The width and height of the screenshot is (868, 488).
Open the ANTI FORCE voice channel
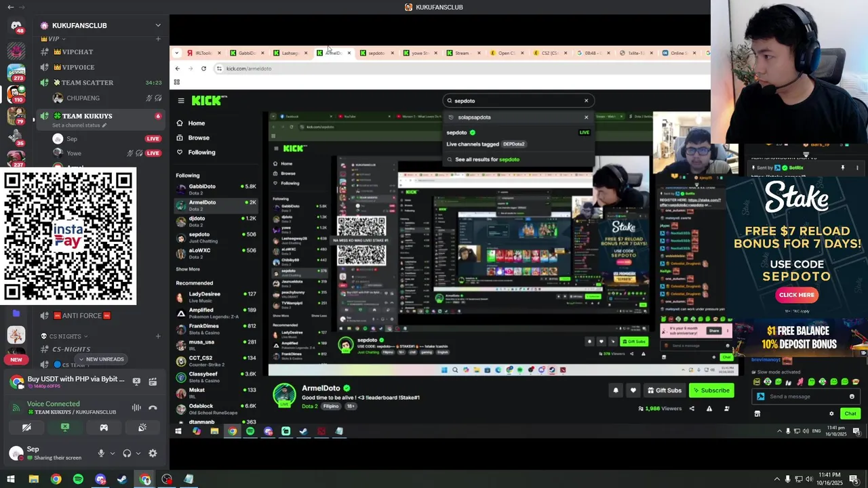102,316
